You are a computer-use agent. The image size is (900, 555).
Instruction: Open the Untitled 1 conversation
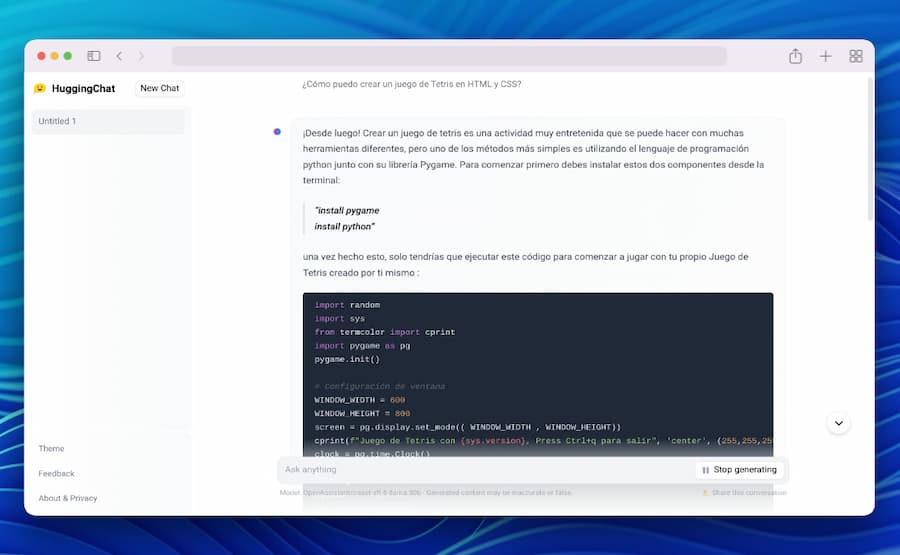pos(108,121)
